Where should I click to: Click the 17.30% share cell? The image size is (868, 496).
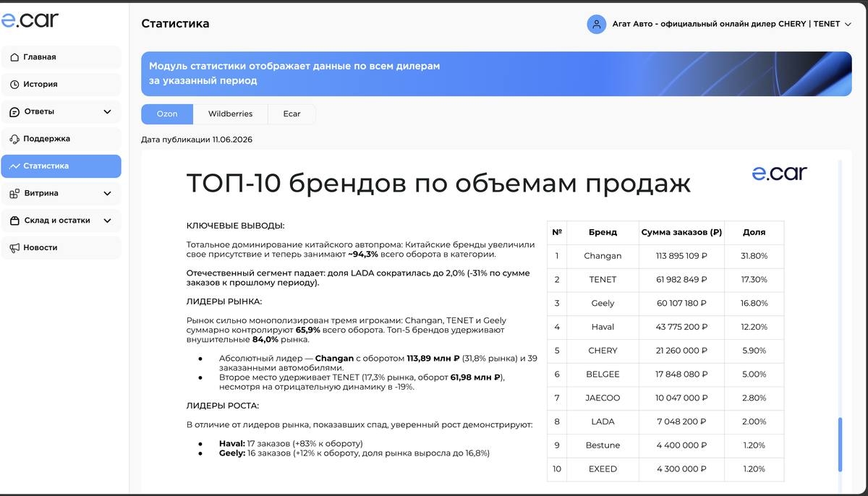pos(754,280)
